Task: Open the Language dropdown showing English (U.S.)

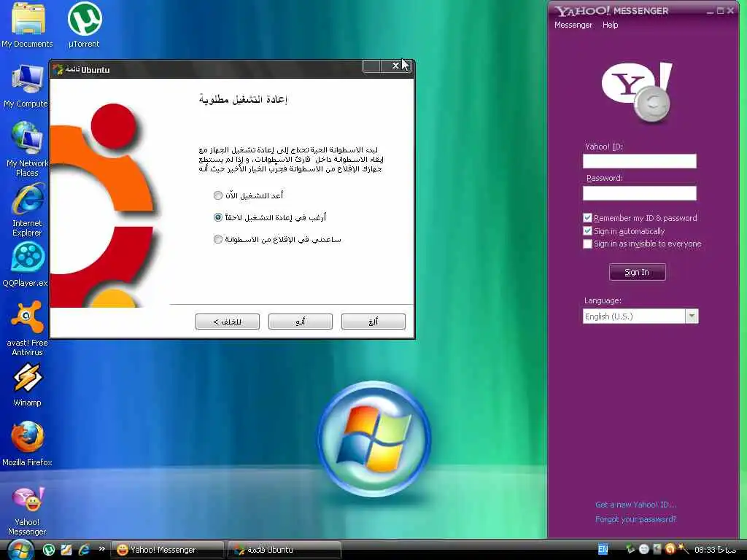Action: point(640,316)
